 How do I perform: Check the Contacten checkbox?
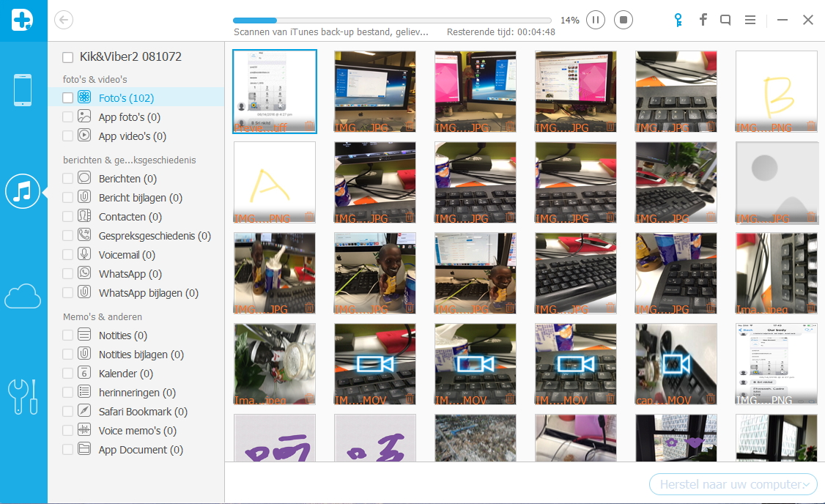point(67,216)
